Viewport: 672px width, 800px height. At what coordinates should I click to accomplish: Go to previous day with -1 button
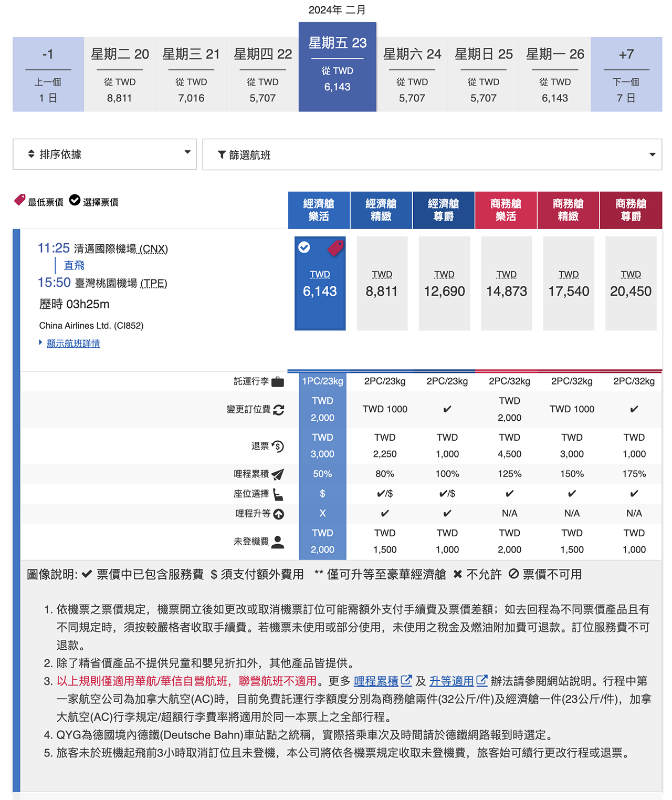click(48, 74)
